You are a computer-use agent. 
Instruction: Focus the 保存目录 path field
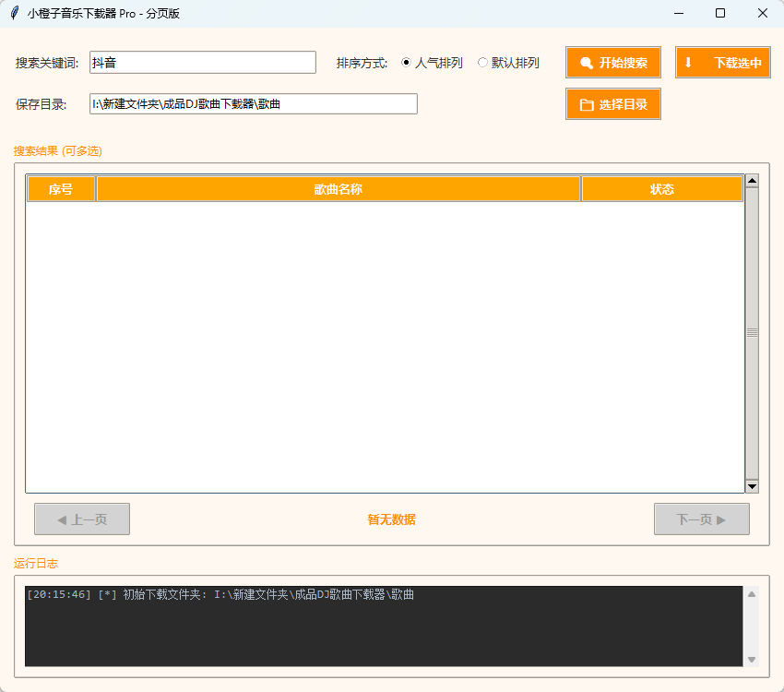[x=254, y=104]
